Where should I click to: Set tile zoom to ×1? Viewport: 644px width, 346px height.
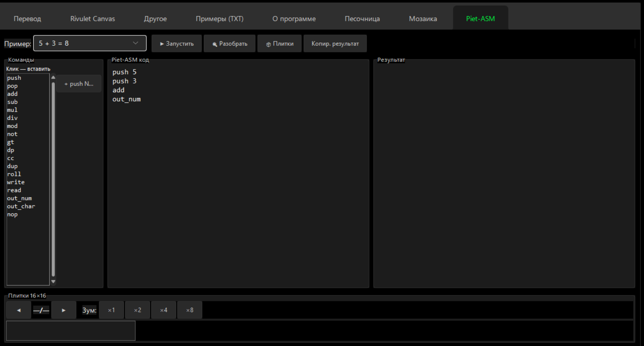(112, 310)
